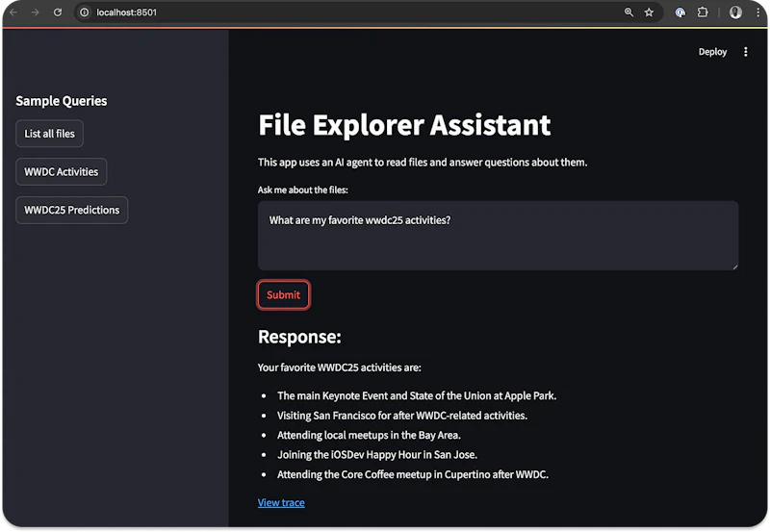Click the Response: heading
The image size is (770, 532).
tap(299, 337)
